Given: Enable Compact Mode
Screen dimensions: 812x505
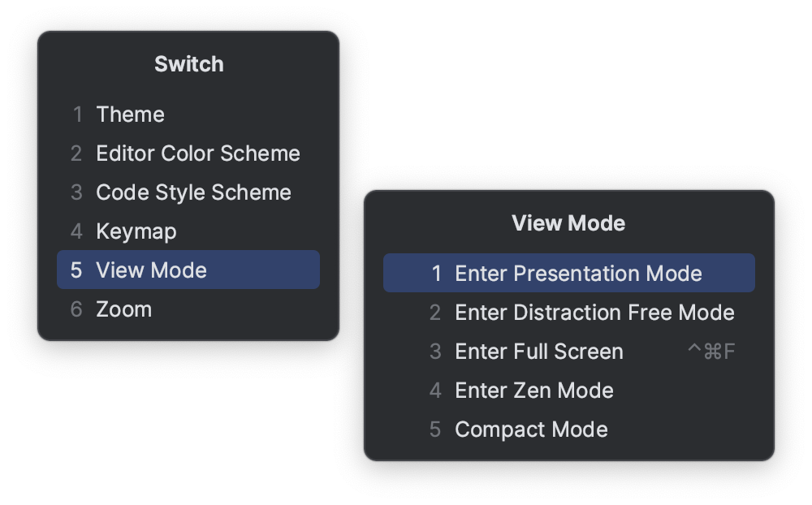Looking at the screenshot, I should [532, 429].
